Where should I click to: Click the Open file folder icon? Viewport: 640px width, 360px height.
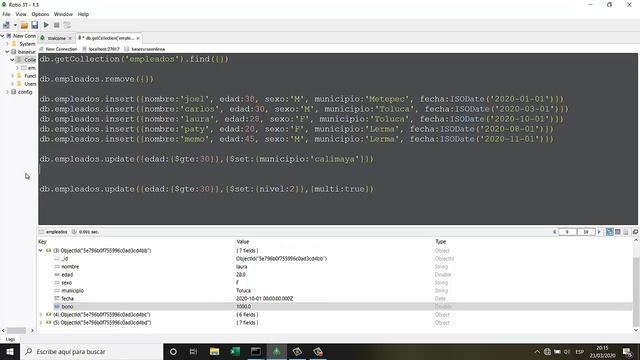(24, 25)
